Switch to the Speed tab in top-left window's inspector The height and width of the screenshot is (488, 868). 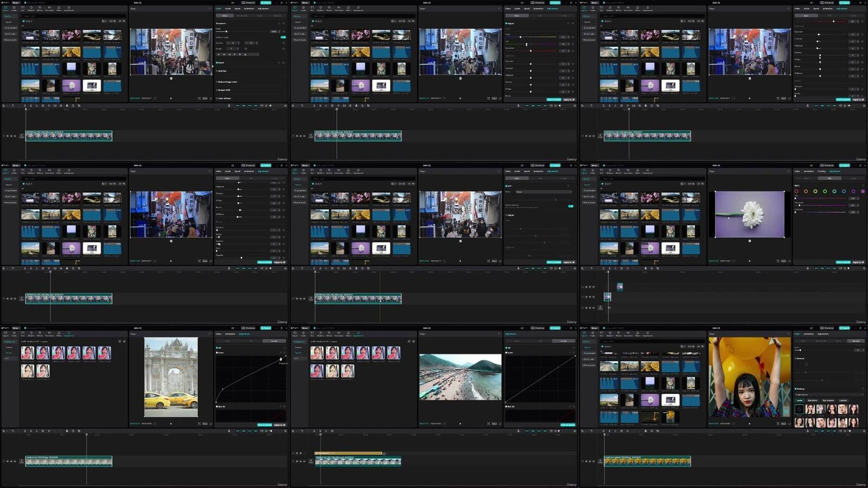tap(237, 9)
